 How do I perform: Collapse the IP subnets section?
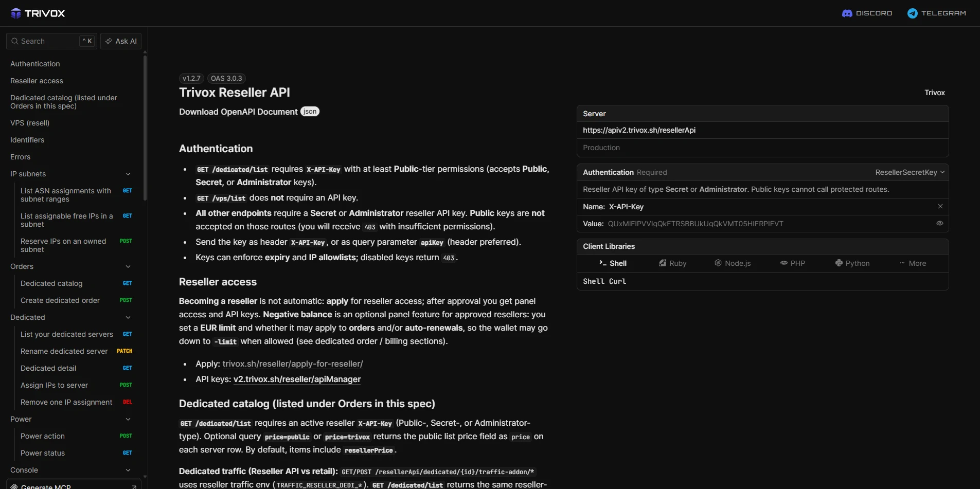click(128, 174)
